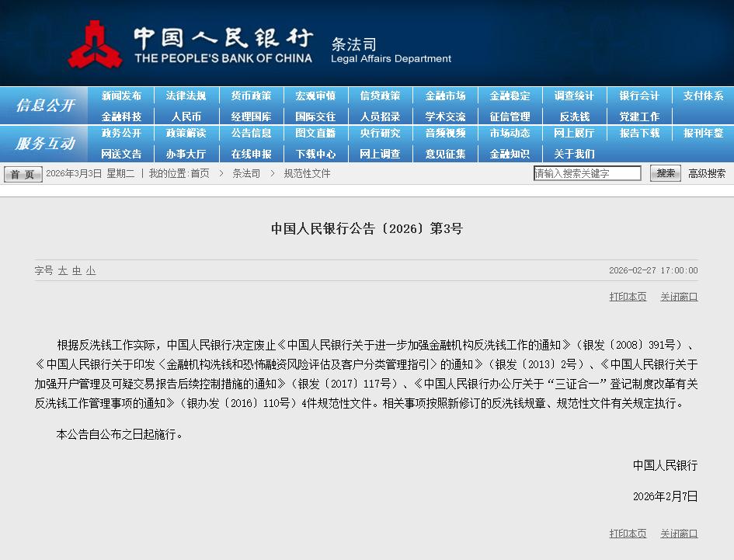The image size is (734, 560).
Task: Open 支付体系 navigation item
Action: (703, 96)
